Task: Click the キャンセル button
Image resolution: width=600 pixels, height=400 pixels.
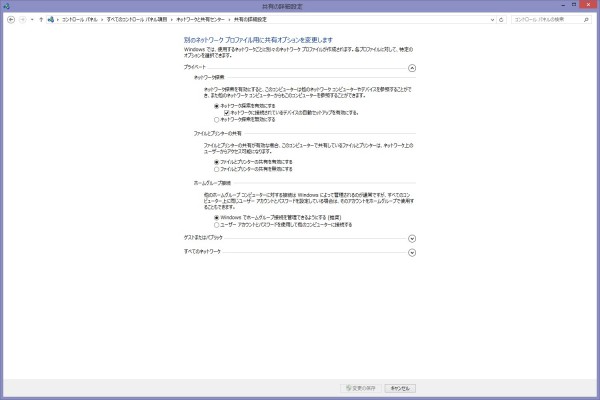Action: pos(400,387)
